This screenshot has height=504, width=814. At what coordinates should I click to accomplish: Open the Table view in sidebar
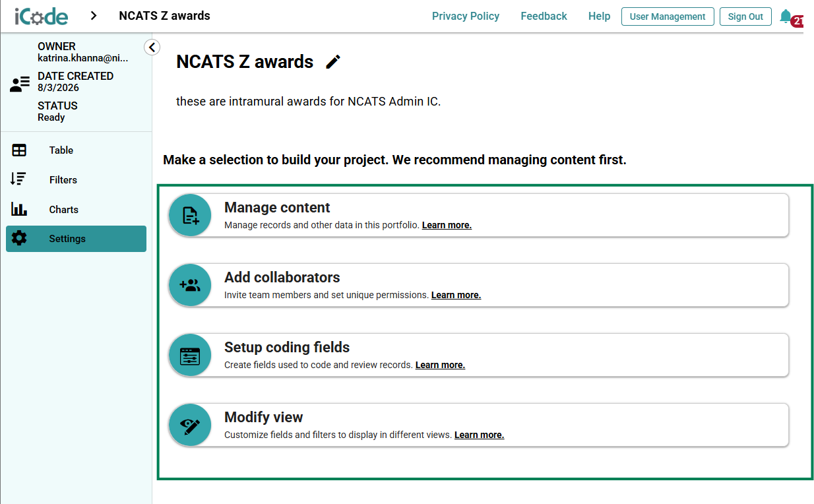(x=76, y=150)
